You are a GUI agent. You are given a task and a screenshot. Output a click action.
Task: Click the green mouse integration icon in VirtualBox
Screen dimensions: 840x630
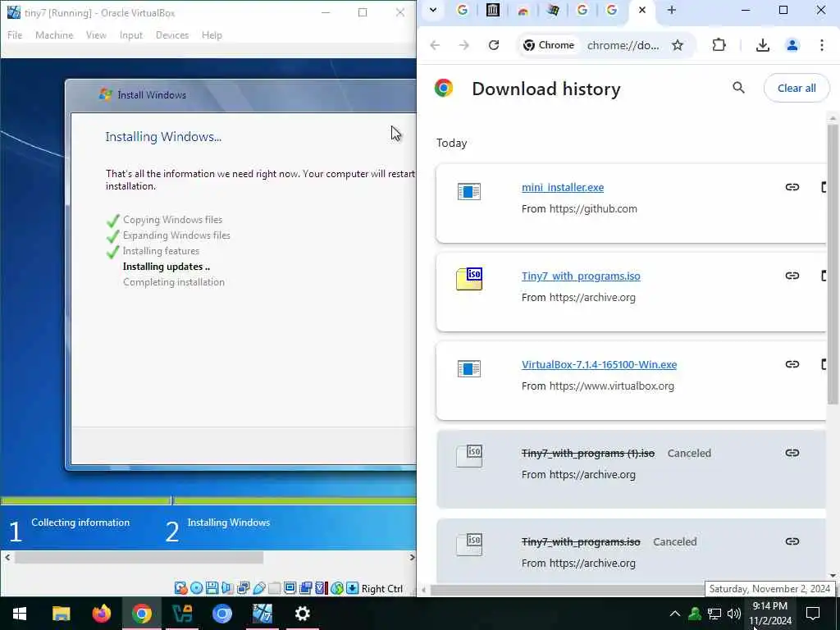coord(336,588)
